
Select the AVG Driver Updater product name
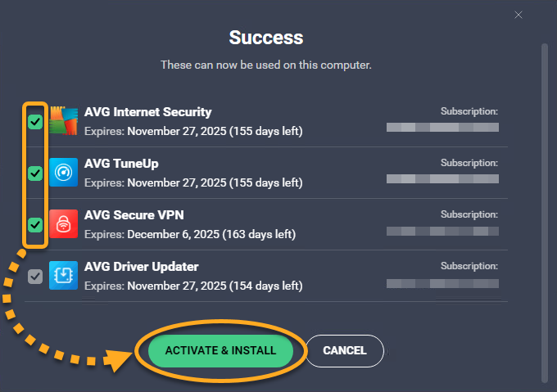[x=141, y=267]
